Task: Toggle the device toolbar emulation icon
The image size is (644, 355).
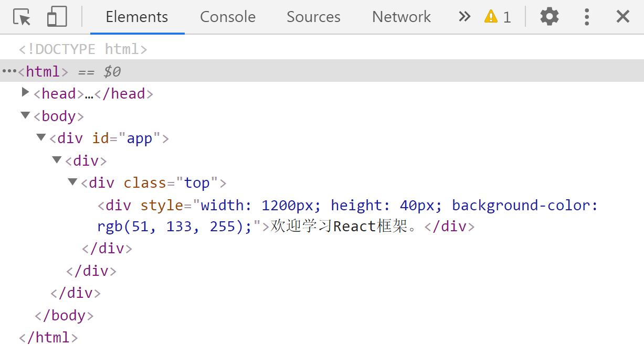Action: [56, 16]
